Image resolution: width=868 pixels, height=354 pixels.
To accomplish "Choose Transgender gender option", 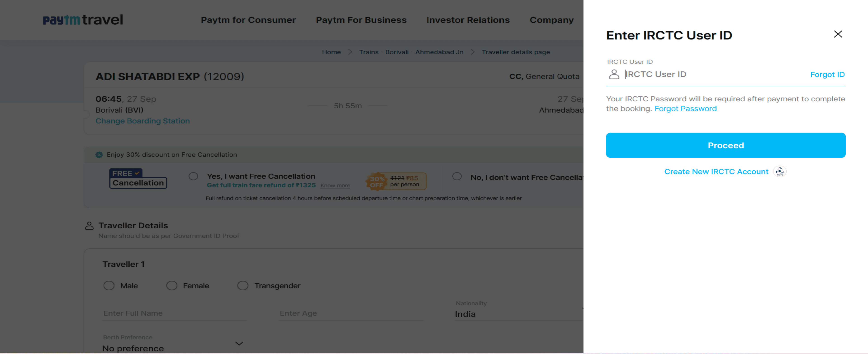I will click(x=243, y=286).
